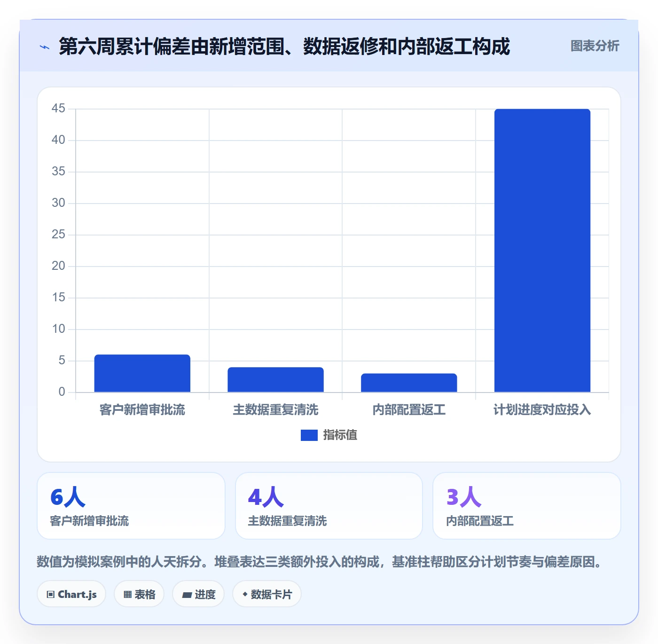Click the 客户新增审批流 axis label
This screenshot has height=644, width=658.
coord(142,410)
